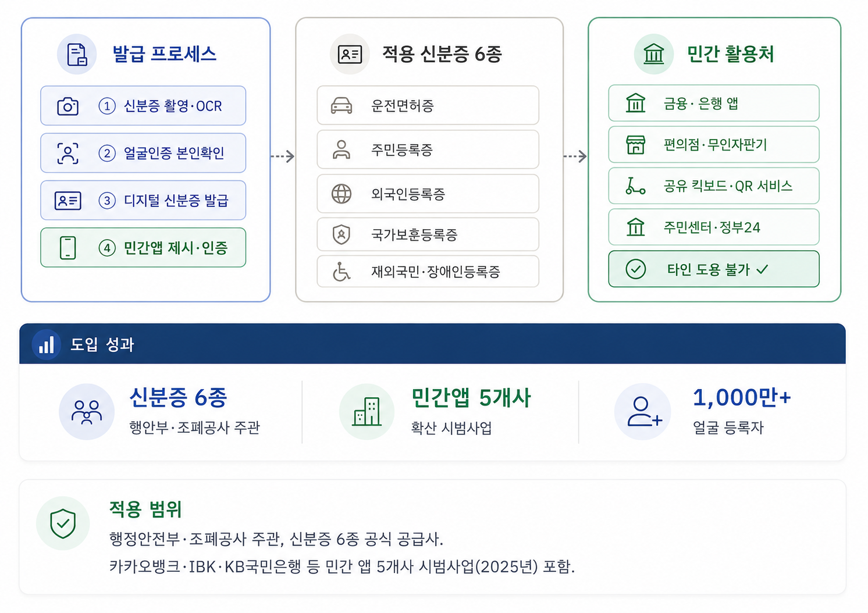Click the 발급 프로세스 header document icon
This screenshot has height=613, width=868.
pyautogui.click(x=77, y=54)
